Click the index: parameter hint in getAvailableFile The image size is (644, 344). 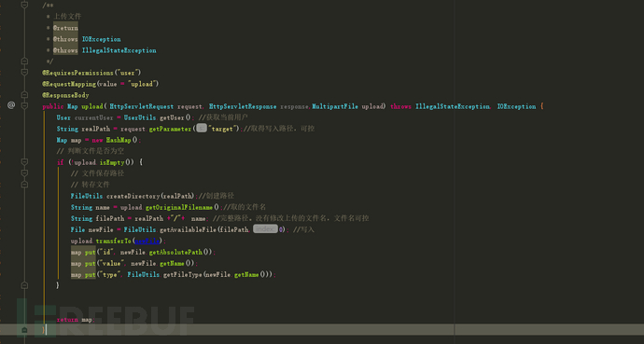pos(265,229)
